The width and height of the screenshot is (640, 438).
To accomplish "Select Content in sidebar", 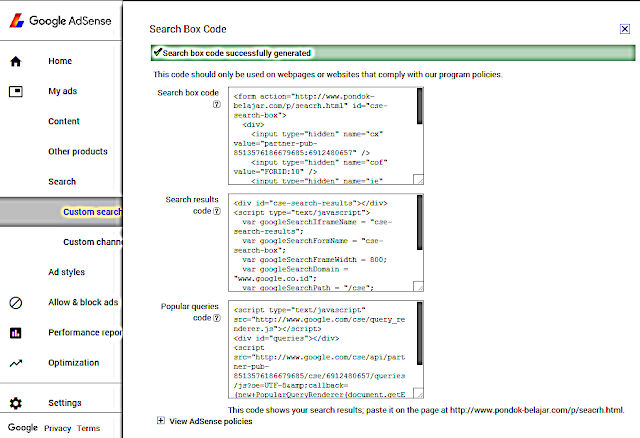I will coord(64,121).
